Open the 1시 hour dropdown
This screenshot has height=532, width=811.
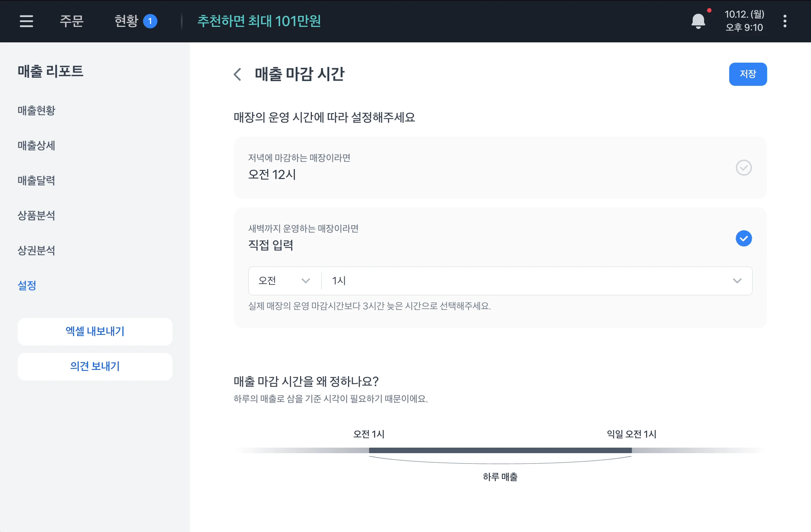(x=537, y=281)
